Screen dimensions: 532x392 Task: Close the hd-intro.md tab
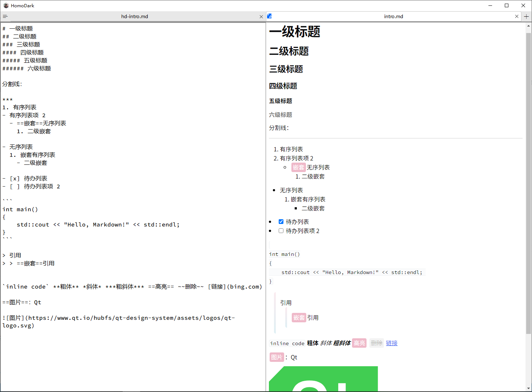point(261,17)
